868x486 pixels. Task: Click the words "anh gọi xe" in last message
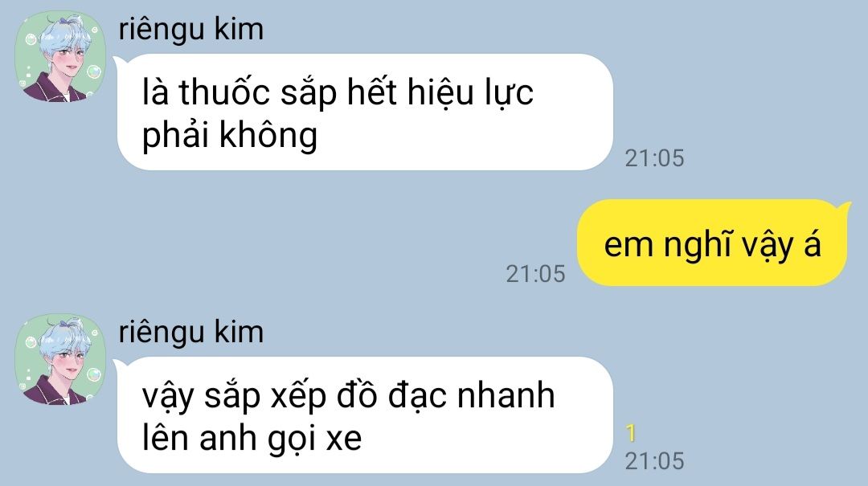coord(280,439)
